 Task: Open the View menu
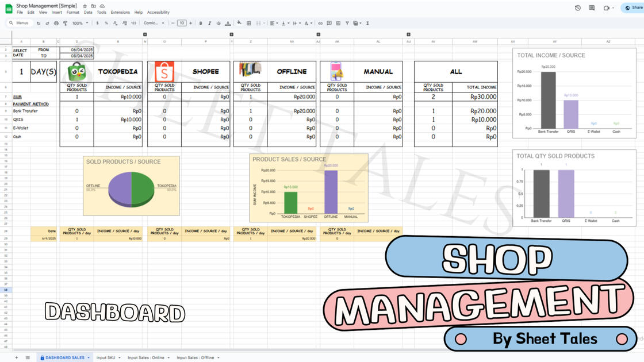click(43, 12)
